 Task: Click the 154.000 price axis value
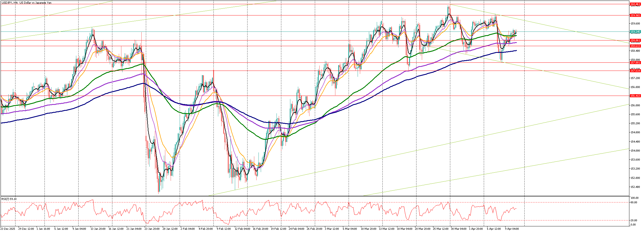[635, 151]
